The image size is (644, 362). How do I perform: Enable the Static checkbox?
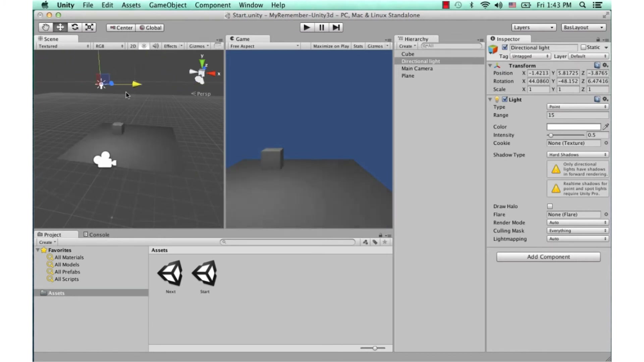(583, 47)
